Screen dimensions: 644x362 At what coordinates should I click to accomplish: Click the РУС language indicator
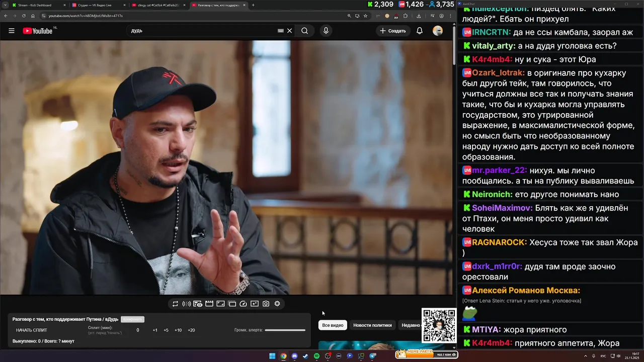coord(603,356)
